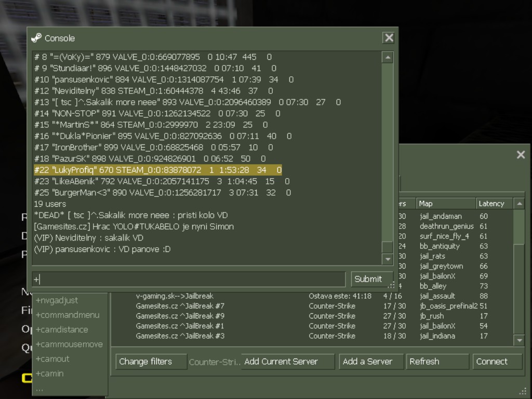
Task: Focus the Console command input field
Action: tap(189, 279)
